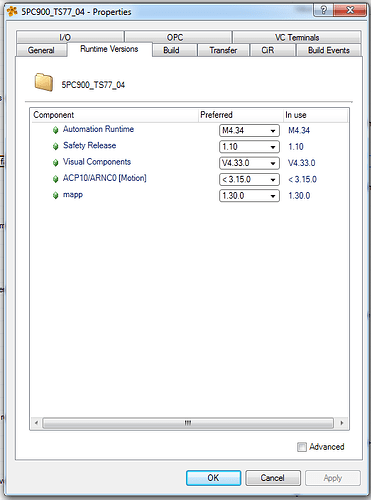Click the Properties window title bar icon
Screen dimensions: 371x500
12,12
